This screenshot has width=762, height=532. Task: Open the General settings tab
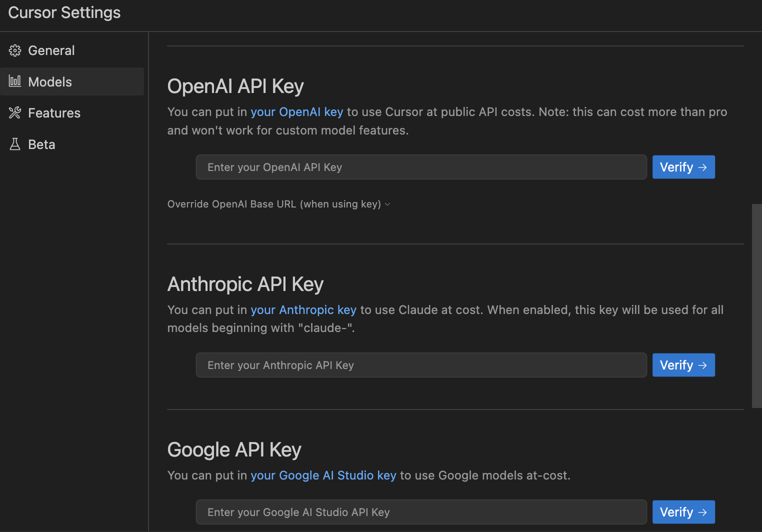pos(72,50)
